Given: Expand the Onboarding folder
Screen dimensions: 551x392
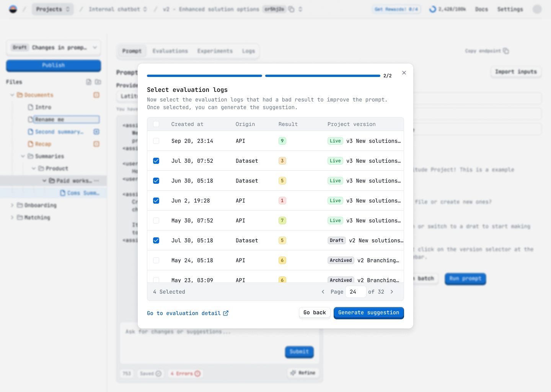Looking at the screenshot, I should click(x=12, y=205).
